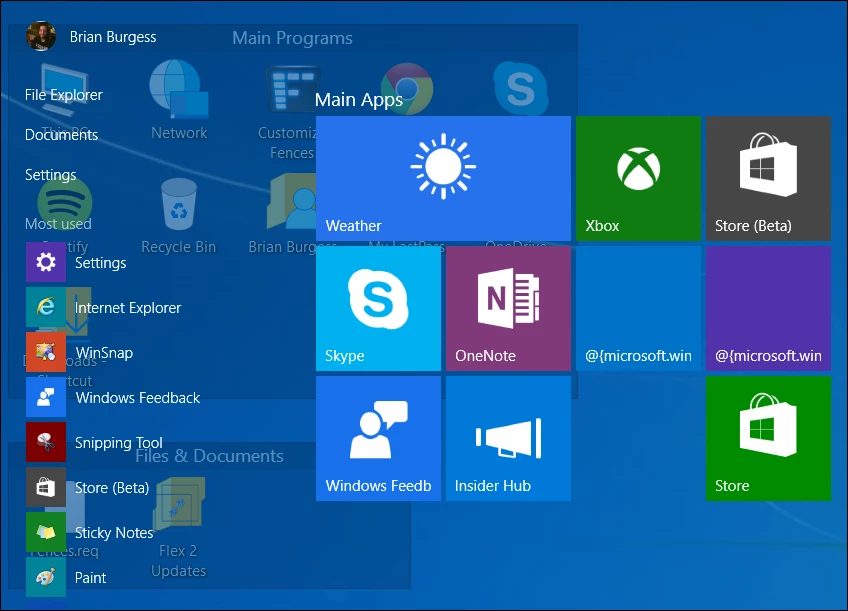Open the File Explorer link

click(x=63, y=95)
